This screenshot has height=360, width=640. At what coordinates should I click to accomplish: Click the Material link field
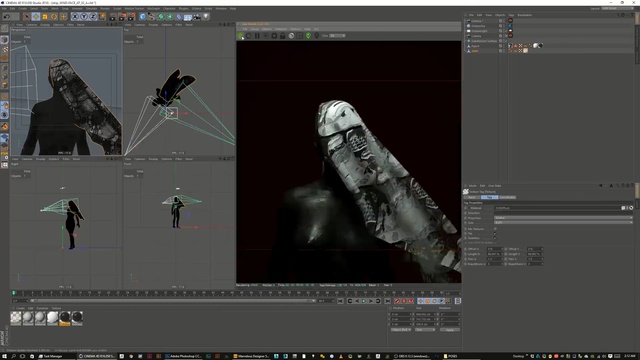click(557, 208)
